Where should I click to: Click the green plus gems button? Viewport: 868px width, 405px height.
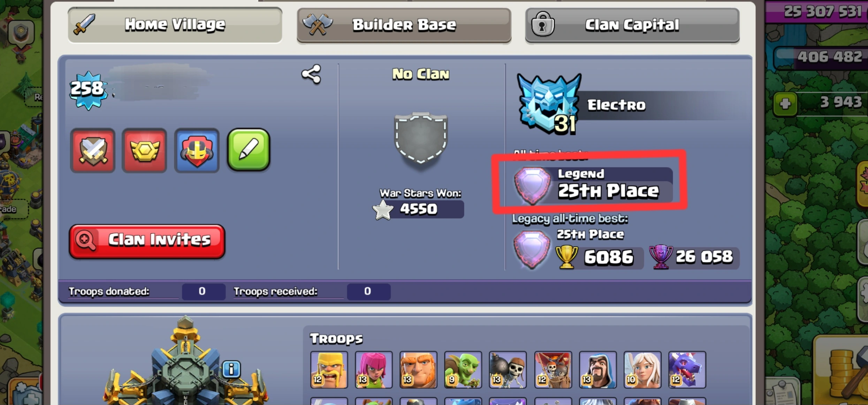(x=785, y=104)
